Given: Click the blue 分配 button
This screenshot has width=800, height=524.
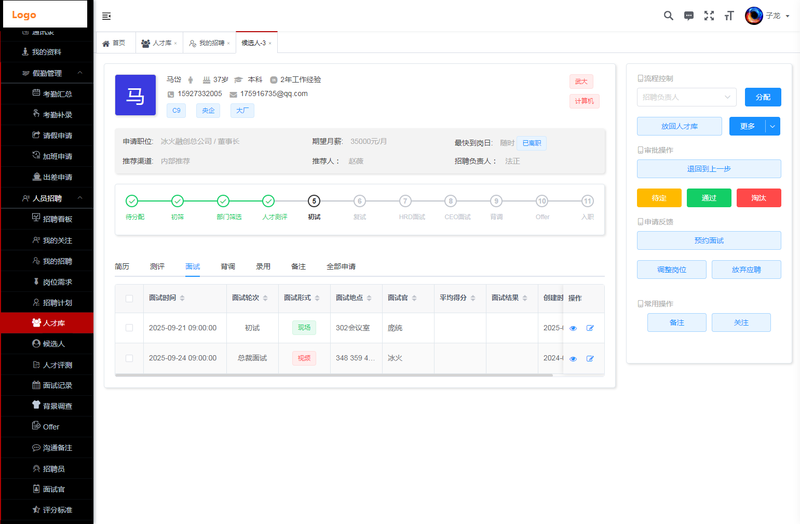Looking at the screenshot, I should click(x=763, y=97).
